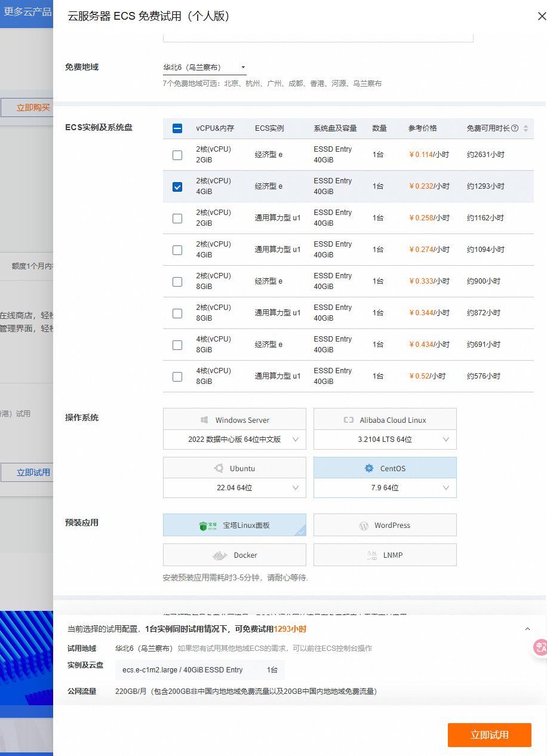Click the ECS实例 column header
The width and height of the screenshot is (547, 756).
[269, 128]
